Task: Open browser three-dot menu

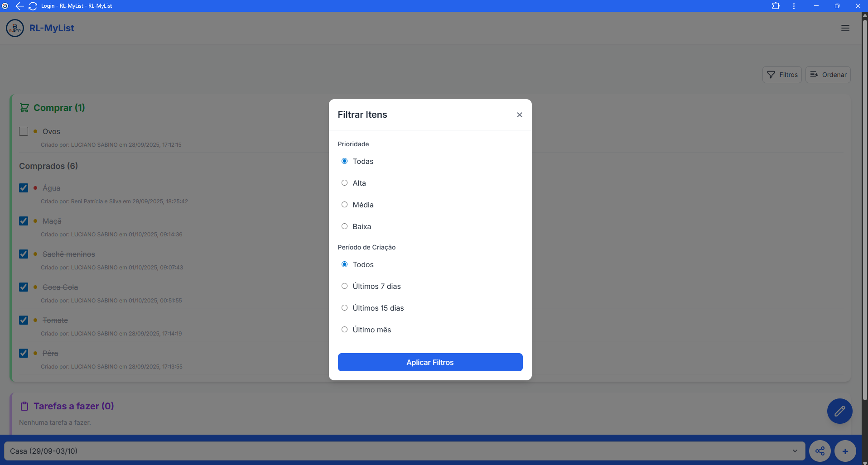Action: (x=794, y=6)
